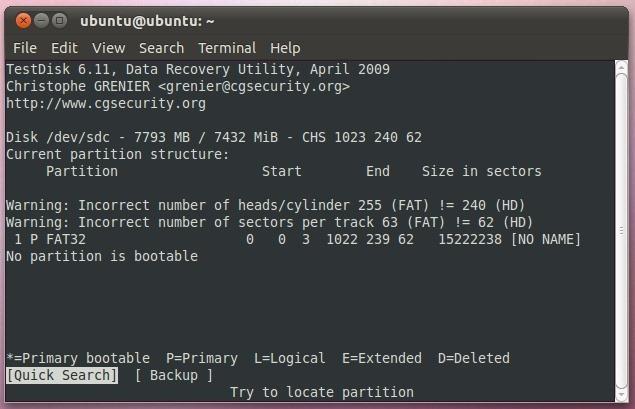Open the View menu
Screen dimensions: 635x409
pyautogui.click(x=108, y=48)
